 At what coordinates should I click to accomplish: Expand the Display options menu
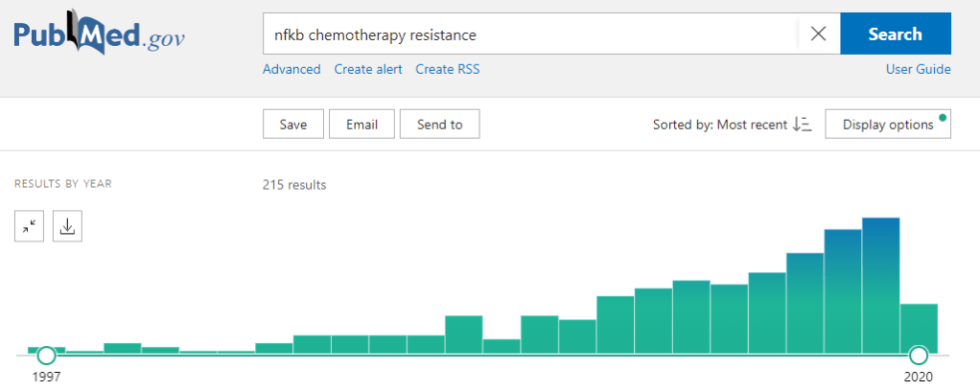887,125
